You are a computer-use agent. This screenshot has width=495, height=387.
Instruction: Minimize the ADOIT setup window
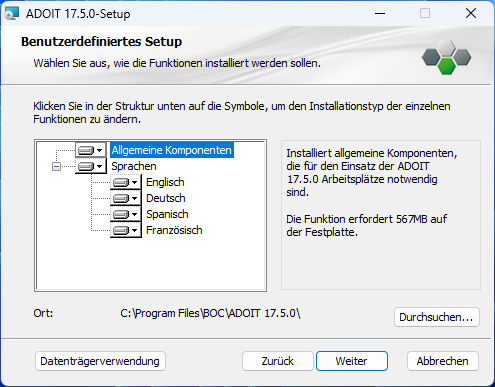[x=380, y=13]
